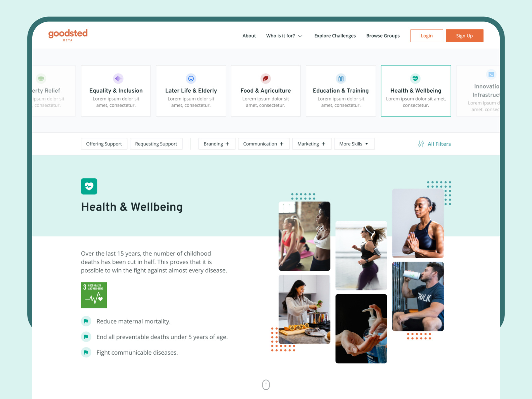The image size is (532, 399).
Task: Click the SDG 3 Good Health badge
Action: click(x=94, y=295)
